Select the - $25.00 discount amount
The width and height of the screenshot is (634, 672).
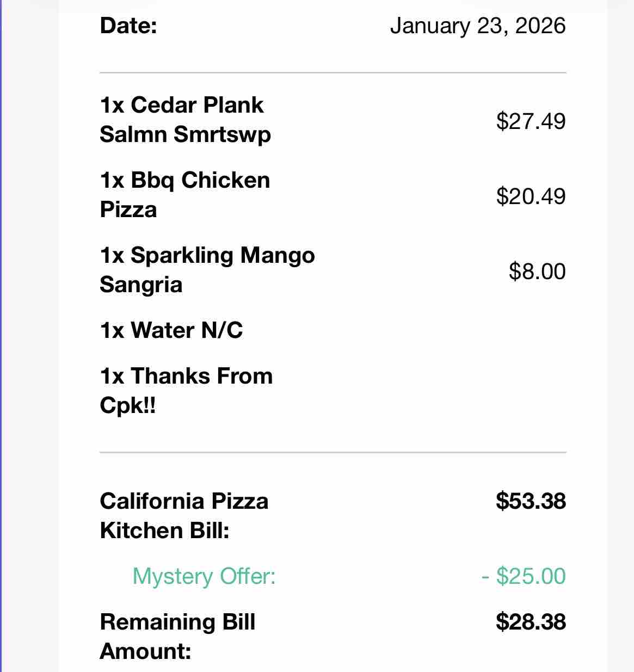click(524, 576)
